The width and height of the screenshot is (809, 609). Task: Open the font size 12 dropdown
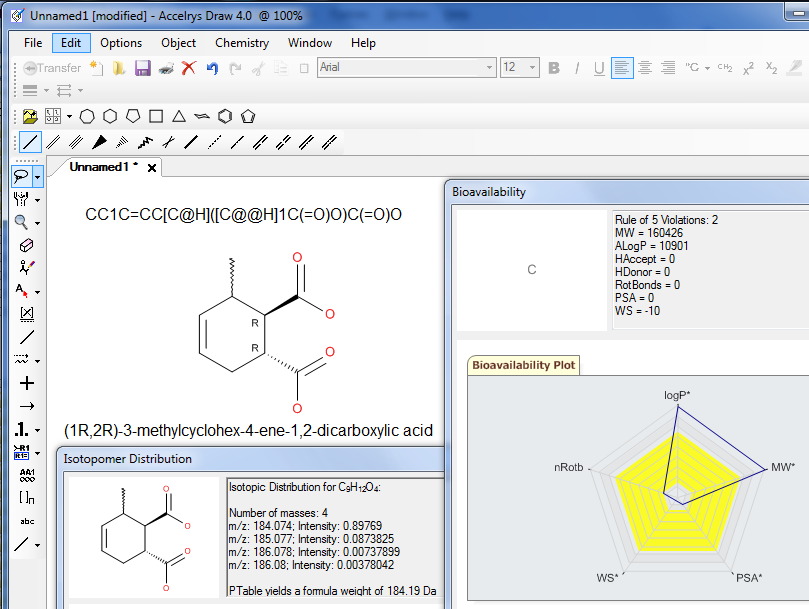click(531, 68)
